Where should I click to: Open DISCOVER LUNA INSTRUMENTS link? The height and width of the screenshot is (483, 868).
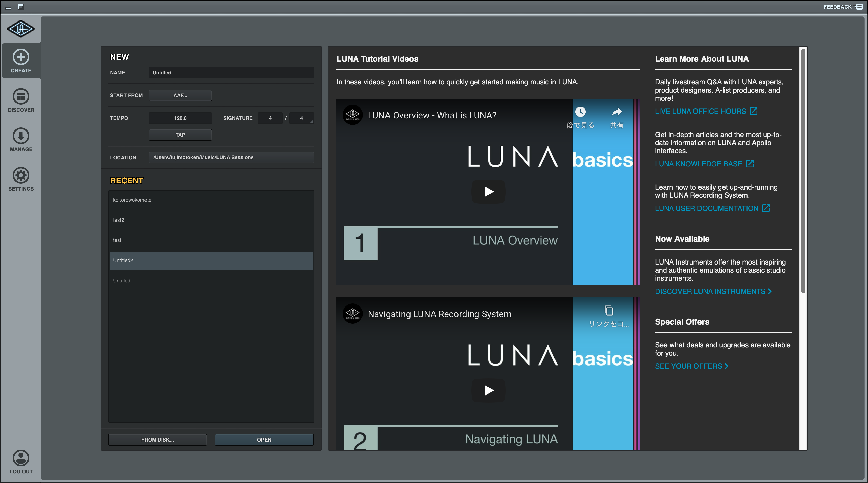(713, 291)
